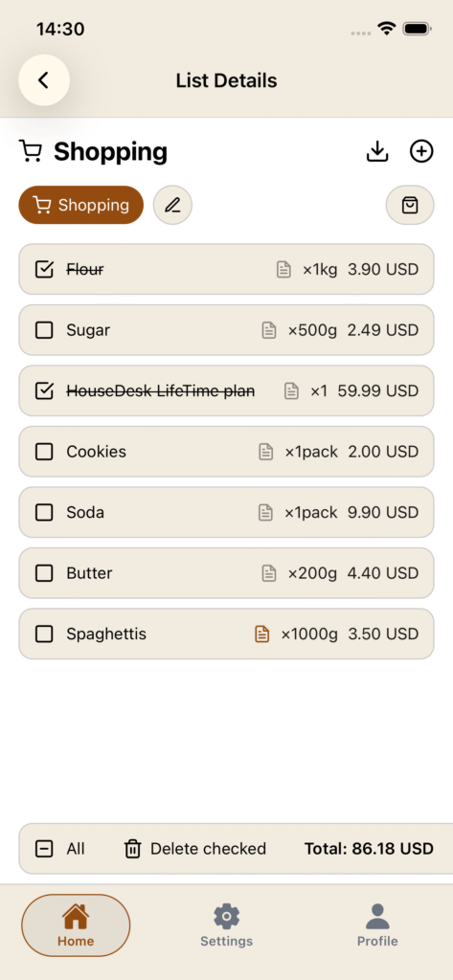Toggle the All select checkbox
The height and width of the screenshot is (980, 453).
coord(44,849)
